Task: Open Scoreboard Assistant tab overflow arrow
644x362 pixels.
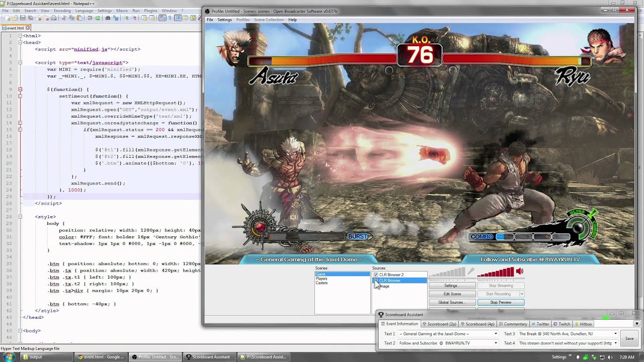Action: point(636,324)
